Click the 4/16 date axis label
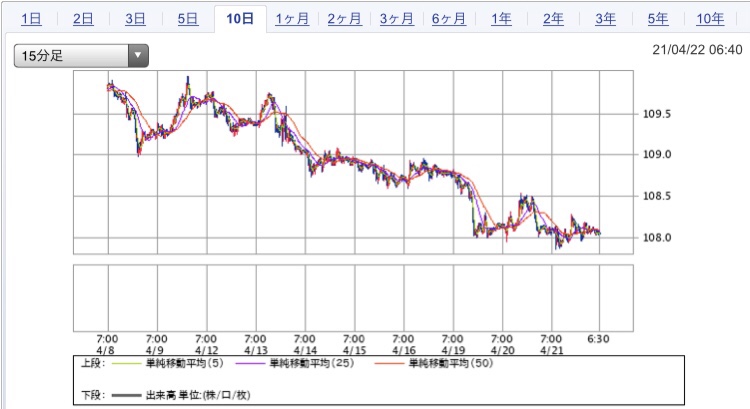 click(x=404, y=350)
